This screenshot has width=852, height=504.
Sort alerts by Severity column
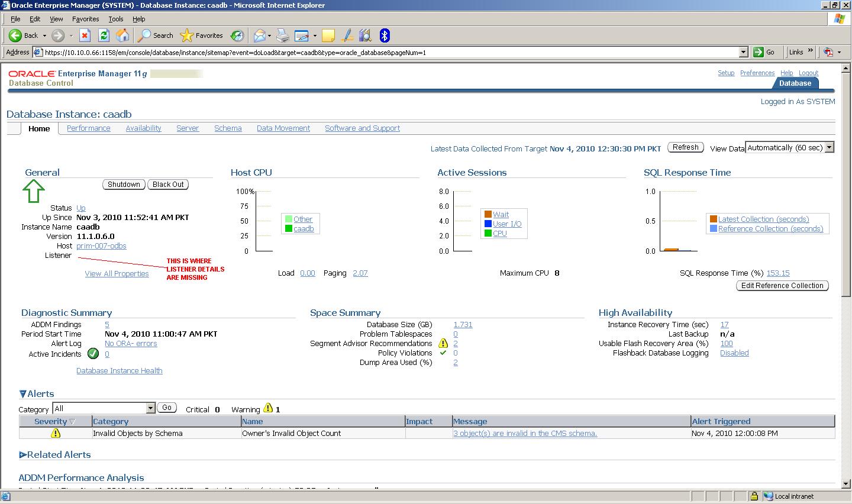[x=55, y=421]
